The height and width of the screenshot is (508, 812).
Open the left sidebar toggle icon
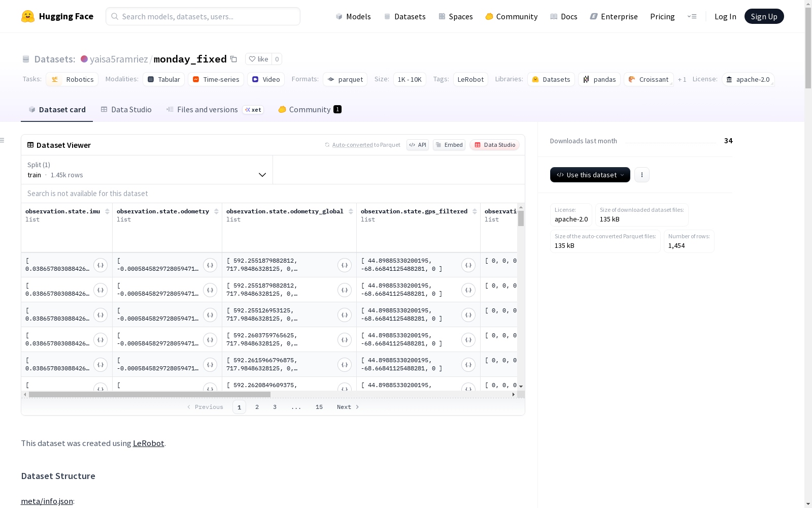[3, 140]
